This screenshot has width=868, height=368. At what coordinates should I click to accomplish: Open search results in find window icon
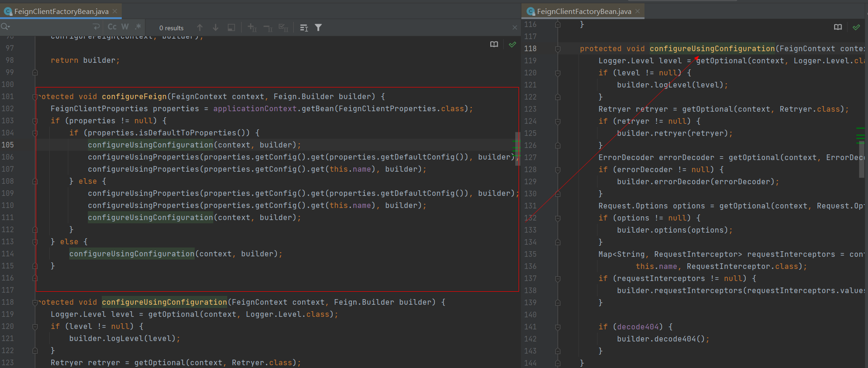pos(231,27)
